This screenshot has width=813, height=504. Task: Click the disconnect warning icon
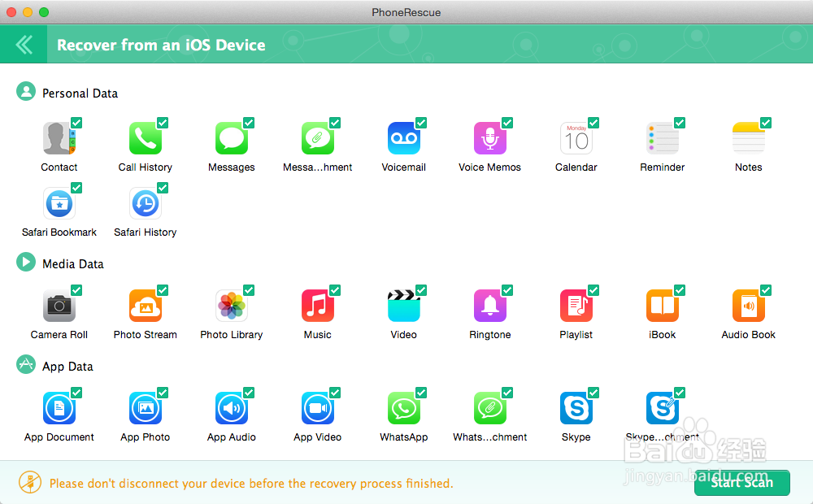30,482
